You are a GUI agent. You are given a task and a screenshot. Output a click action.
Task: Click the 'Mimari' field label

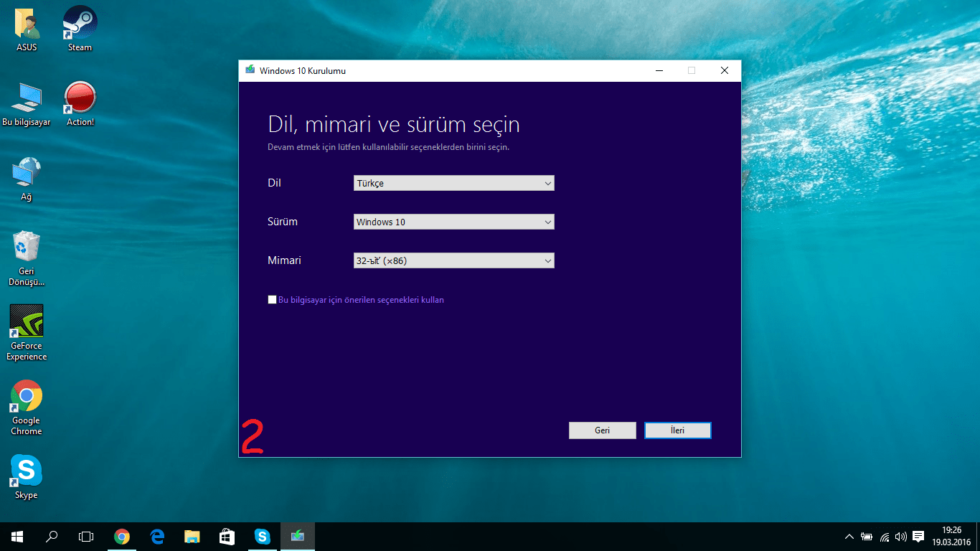coord(284,260)
